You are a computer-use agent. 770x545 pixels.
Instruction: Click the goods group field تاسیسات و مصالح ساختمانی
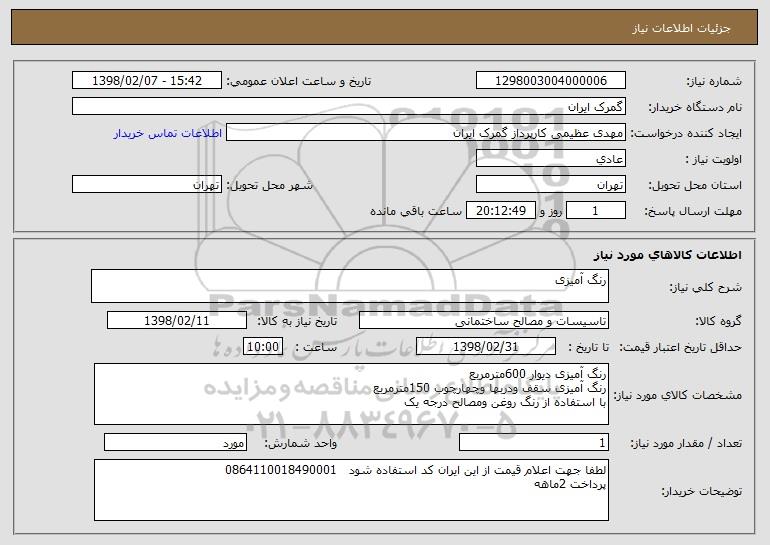[x=484, y=321]
